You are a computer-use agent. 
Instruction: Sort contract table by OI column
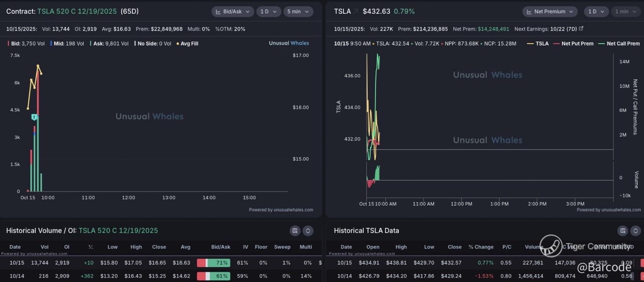pyautogui.click(x=67, y=247)
